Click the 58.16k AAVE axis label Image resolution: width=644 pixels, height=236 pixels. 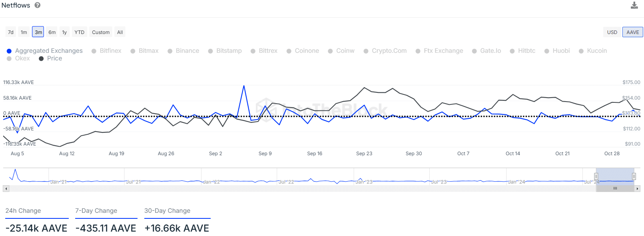tap(17, 98)
